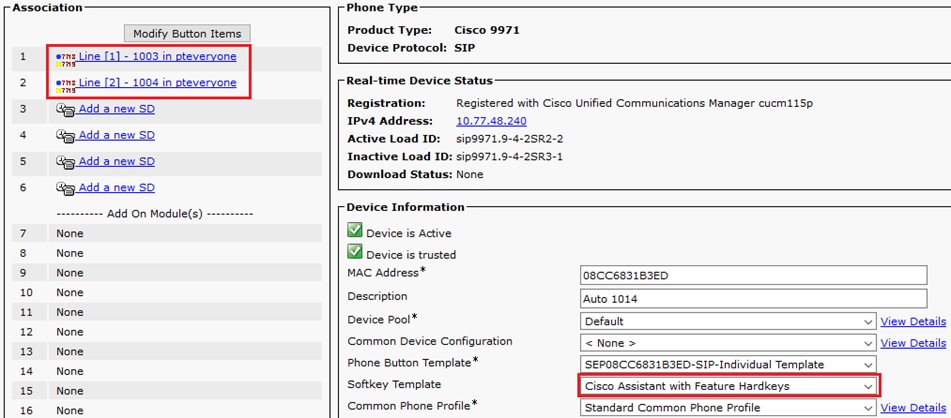Click the Modify Button Items button
Viewport: 951px width, 418px height.
187,33
